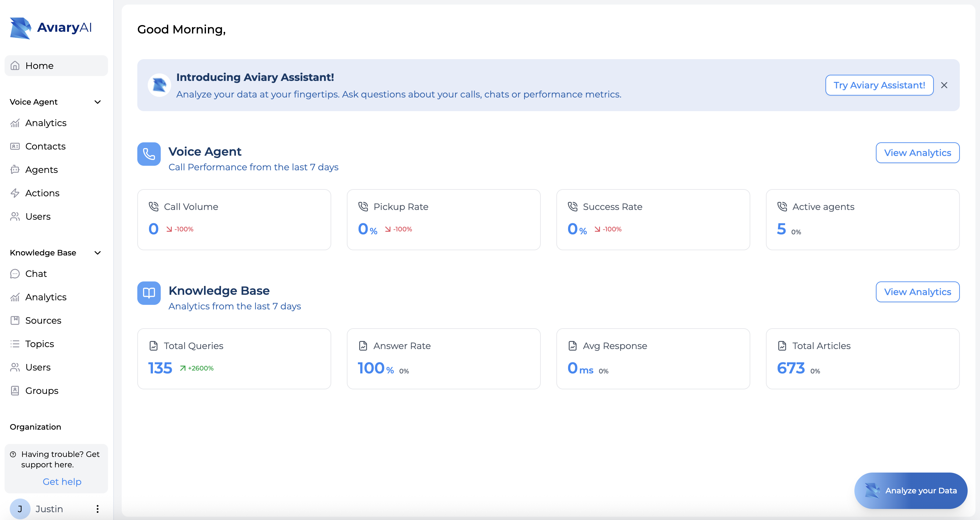Screen dimensions: 980x520
Task: Click the Total Articles document icon
Action: 782,345
